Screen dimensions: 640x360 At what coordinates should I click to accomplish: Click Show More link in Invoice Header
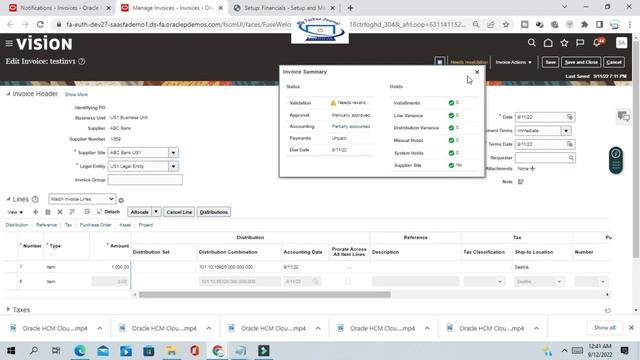(x=76, y=94)
